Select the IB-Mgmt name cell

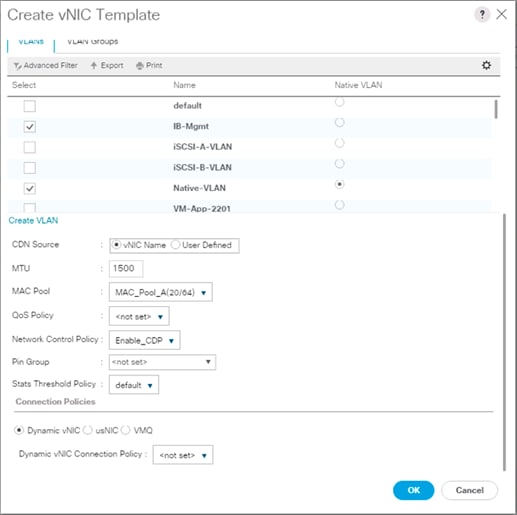tap(191, 126)
